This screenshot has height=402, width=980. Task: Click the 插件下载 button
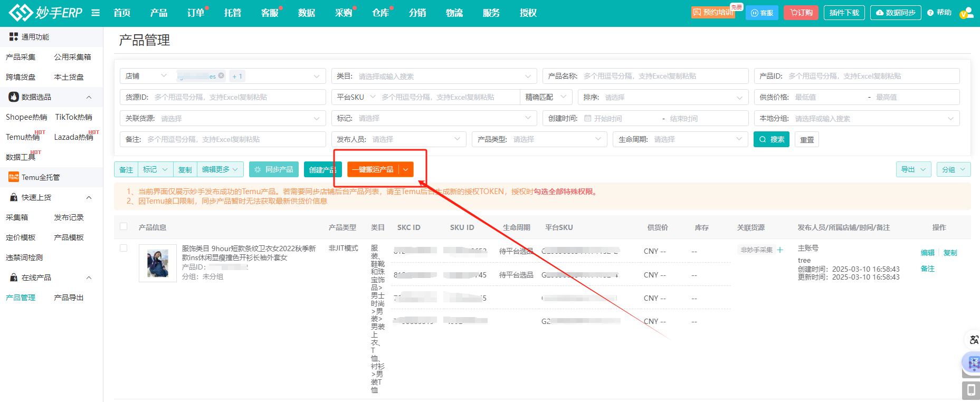coord(844,13)
